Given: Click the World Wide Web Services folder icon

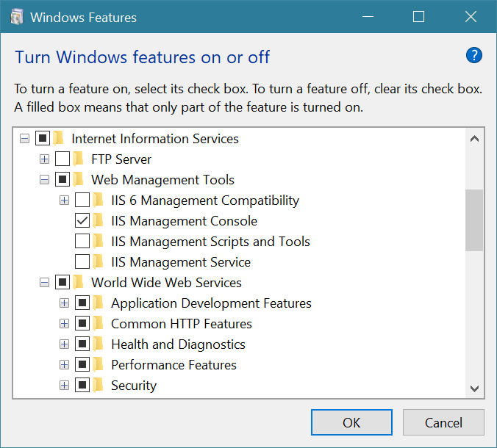Looking at the screenshot, I should click(79, 283).
